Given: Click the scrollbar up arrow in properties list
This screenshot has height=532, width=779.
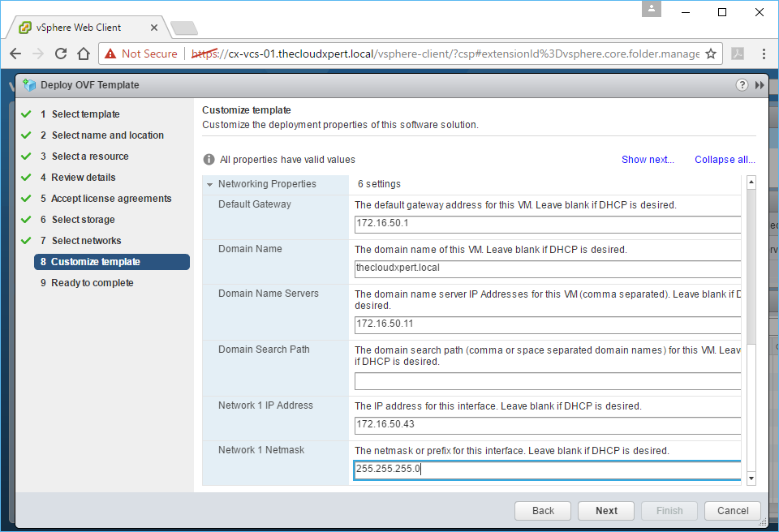Looking at the screenshot, I should (x=751, y=182).
